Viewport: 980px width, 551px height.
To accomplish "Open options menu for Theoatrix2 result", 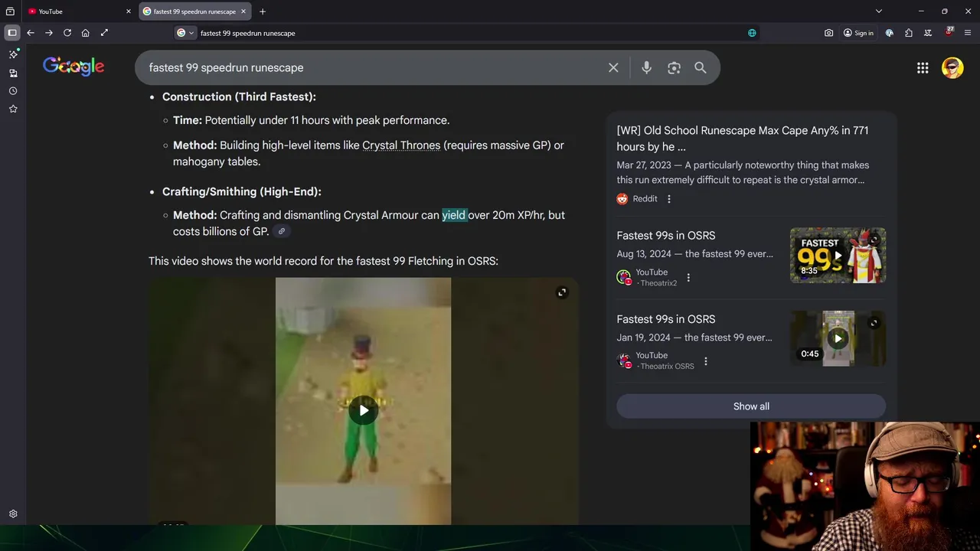I will [x=688, y=278].
